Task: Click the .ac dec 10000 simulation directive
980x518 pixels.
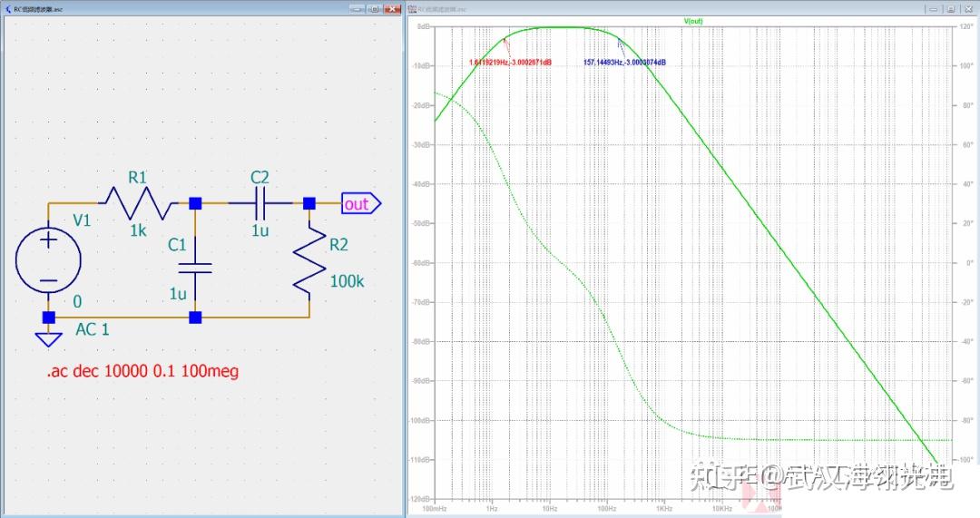Action: click(x=142, y=371)
